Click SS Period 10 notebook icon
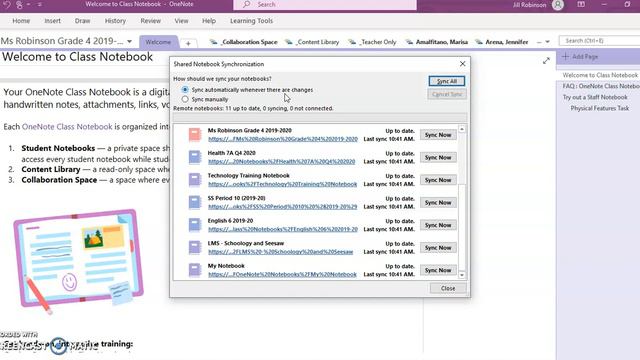Viewport: 640px width, 360px height. pos(195,202)
